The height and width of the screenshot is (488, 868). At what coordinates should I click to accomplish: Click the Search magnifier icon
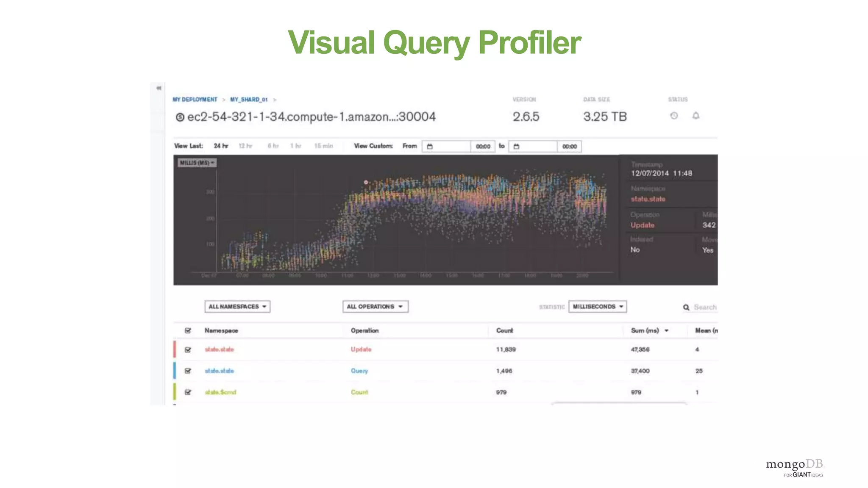point(686,307)
